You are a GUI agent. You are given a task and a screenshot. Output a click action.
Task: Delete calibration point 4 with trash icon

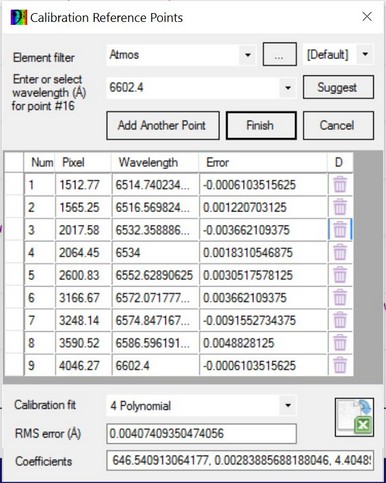pos(340,252)
